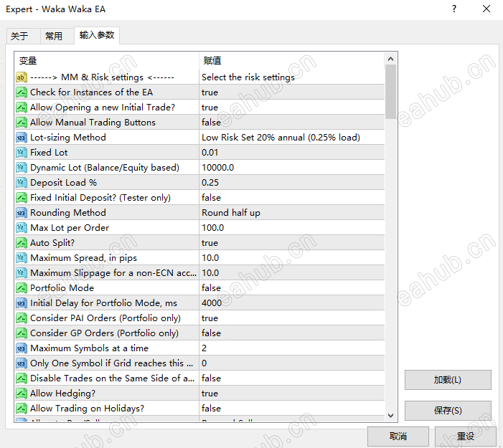Click icon beside Allow Opening a new Initial Trade?
503x448 pixels.
pyautogui.click(x=22, y=108)
